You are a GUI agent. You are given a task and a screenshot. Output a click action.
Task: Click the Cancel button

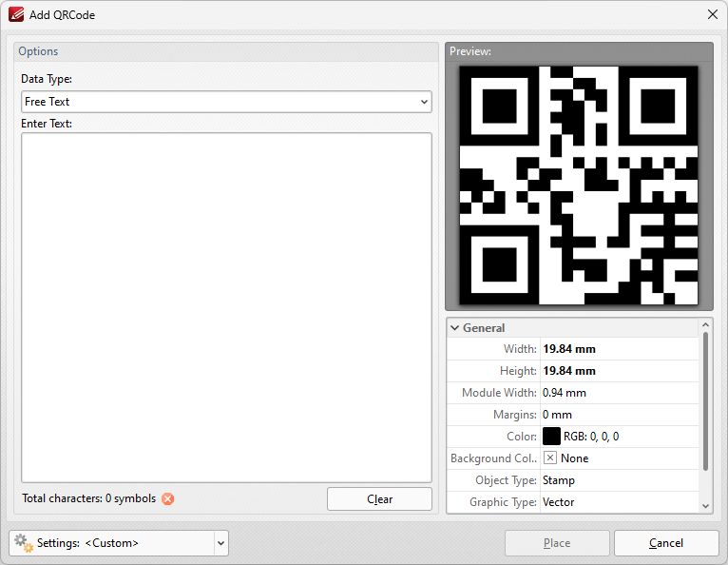point(666,543)
